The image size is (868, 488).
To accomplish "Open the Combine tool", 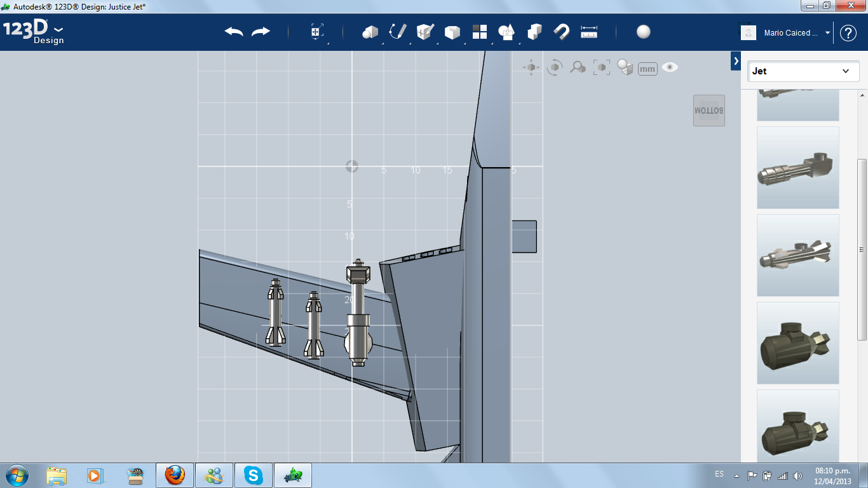I will pyautogui.click(x=534, y=32).
